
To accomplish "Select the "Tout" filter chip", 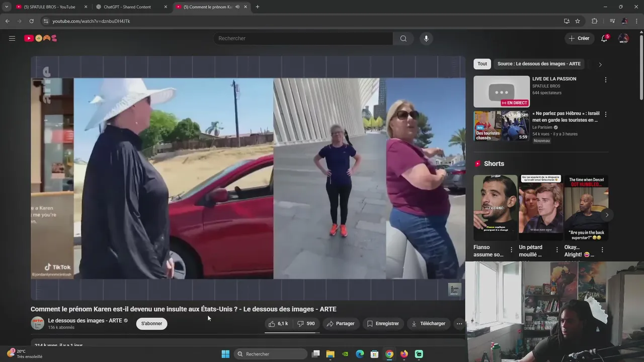I will (x=482, y=64).
